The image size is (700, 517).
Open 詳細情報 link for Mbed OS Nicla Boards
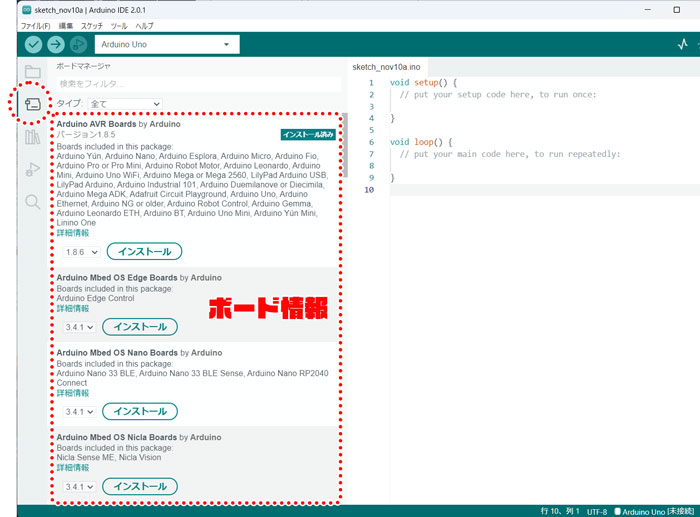click(x=73, y=467)
